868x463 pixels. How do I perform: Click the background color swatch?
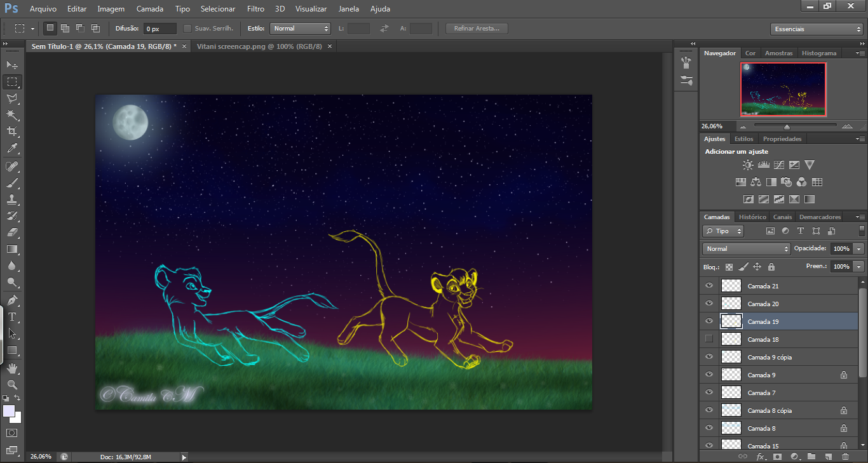point(17,419)
